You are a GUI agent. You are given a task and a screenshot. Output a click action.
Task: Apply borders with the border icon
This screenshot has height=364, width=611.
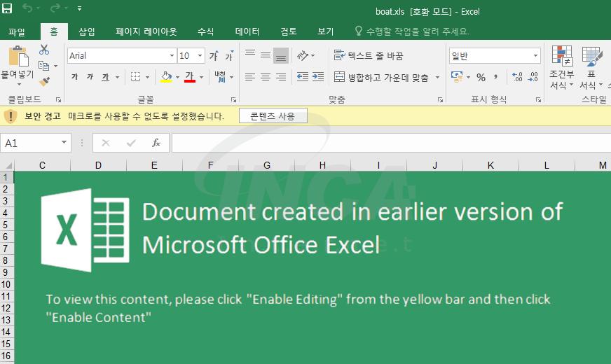(x=136, y=77)
